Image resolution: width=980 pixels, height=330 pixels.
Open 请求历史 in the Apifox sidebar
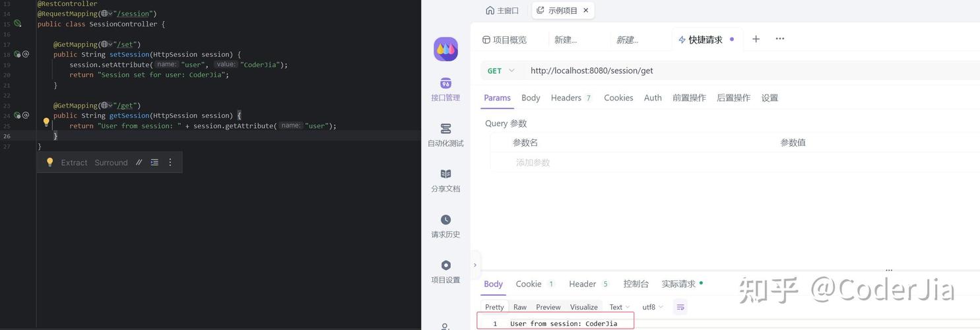point(445,226)
